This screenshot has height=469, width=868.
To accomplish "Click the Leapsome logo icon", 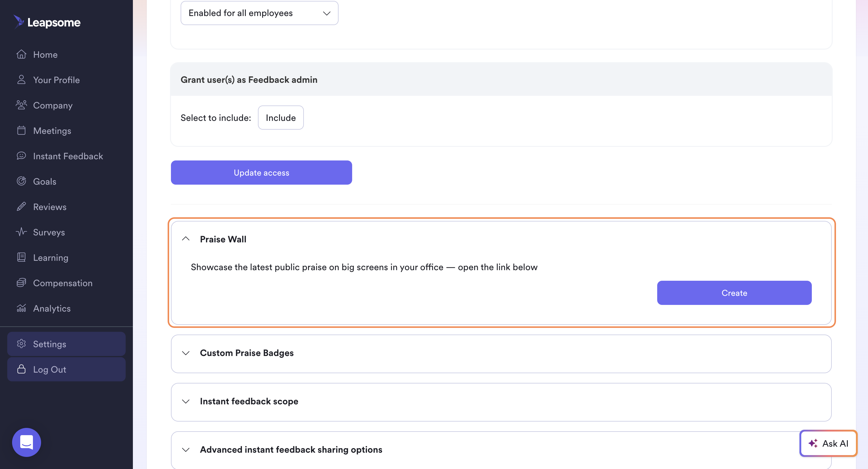I will point(19,21).
